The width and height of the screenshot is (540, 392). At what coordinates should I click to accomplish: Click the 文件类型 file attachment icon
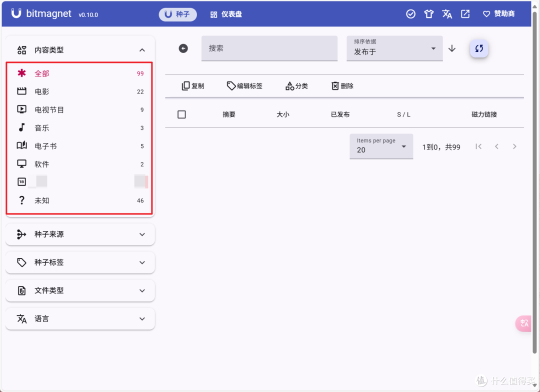click(21, 290)
